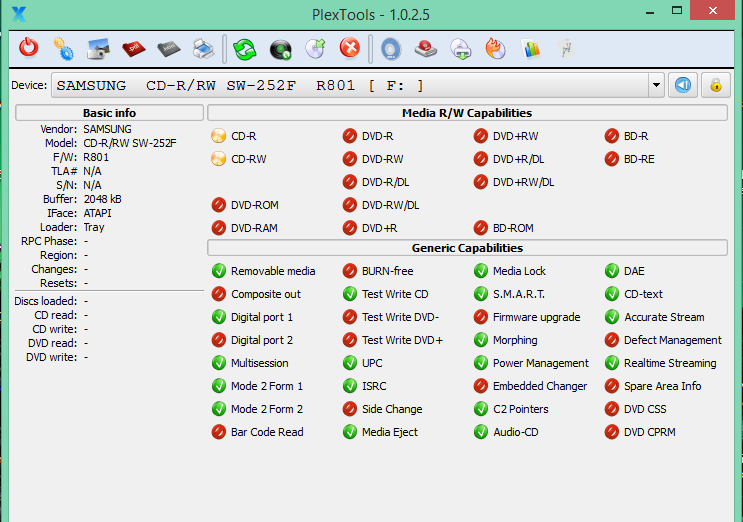Select the DVD-RAM label
Screen dimensions: 743x522
click(254, 228)
